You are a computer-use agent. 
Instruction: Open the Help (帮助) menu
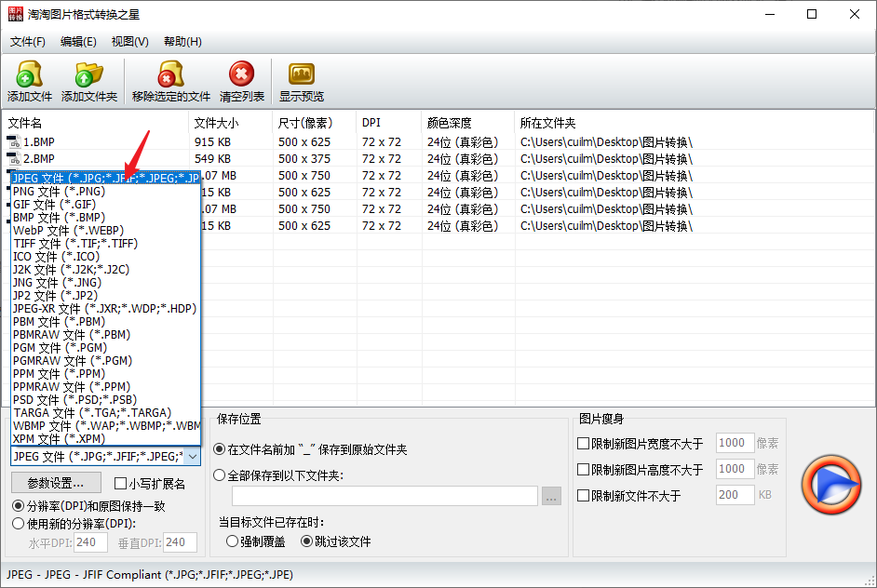click(x=182, y=42)
